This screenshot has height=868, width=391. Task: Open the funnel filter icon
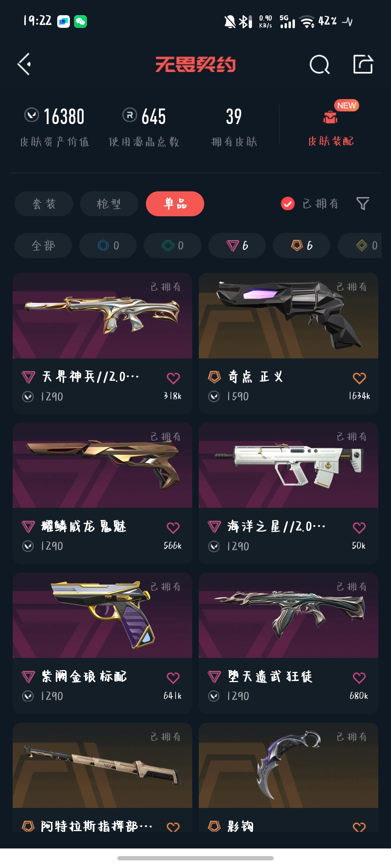coord(363,204)
